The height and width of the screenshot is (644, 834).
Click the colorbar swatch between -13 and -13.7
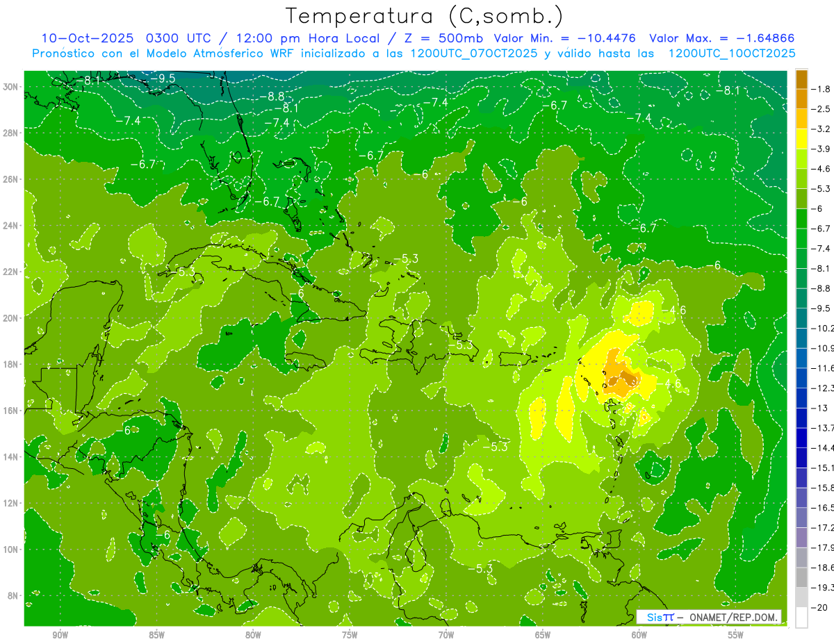(801, 418)
